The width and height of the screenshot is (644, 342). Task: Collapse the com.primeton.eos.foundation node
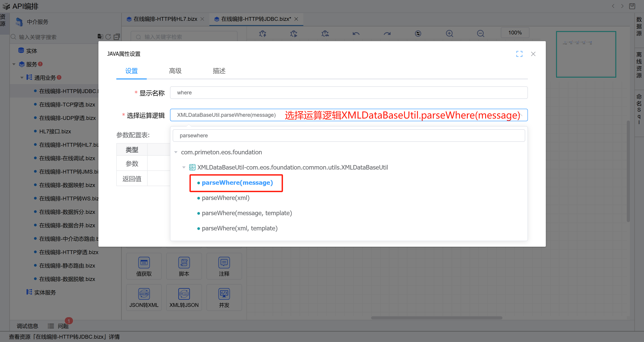(x=176, y=152)
